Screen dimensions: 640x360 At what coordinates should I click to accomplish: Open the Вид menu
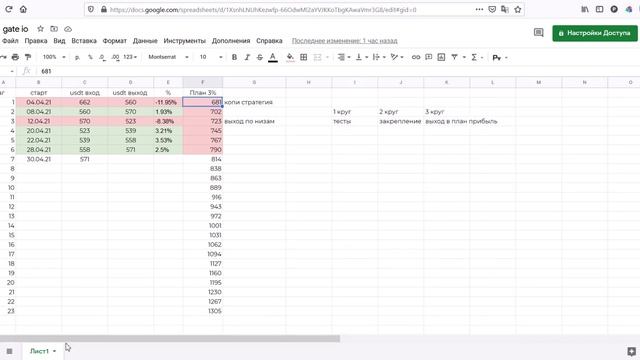point(59,41)
